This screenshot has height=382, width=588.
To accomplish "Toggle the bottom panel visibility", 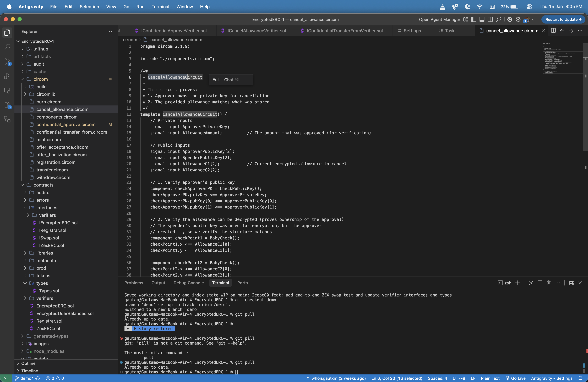I will pos(482,19).
